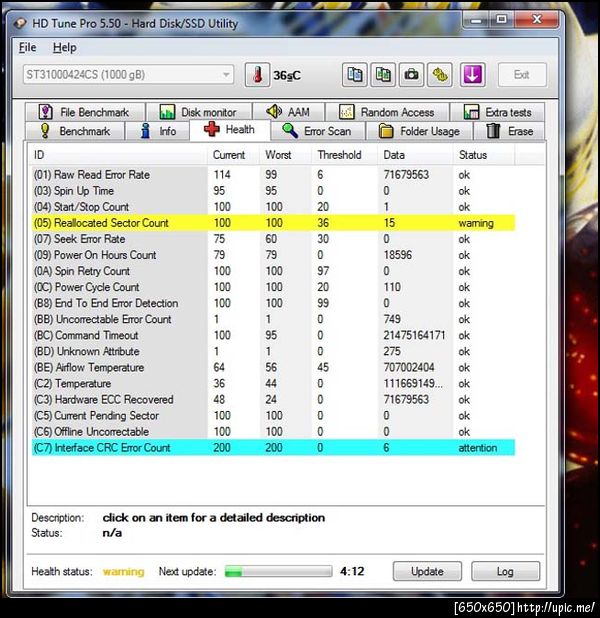600x618 pixels.
Task: Click the Threshold column header
Action: pos(345,155)
